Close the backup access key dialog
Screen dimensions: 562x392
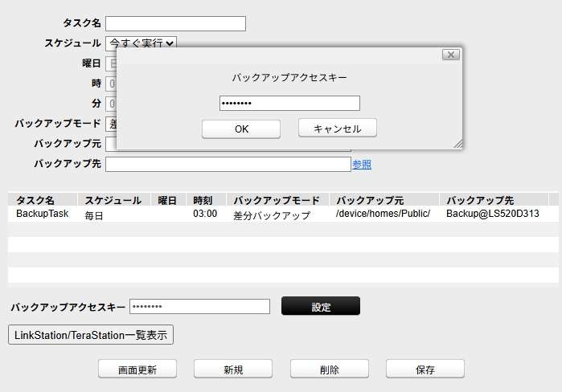[x=451, y=55]
